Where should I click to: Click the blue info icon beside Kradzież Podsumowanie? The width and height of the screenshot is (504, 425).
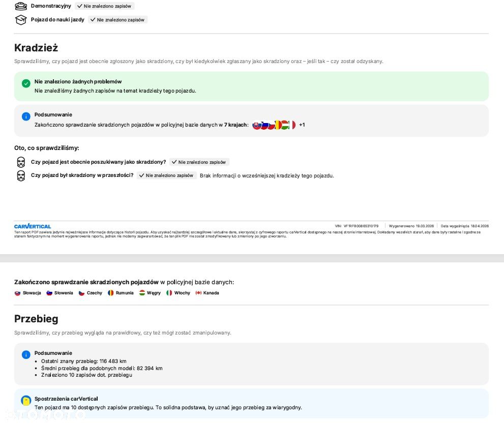click(26, 116)
